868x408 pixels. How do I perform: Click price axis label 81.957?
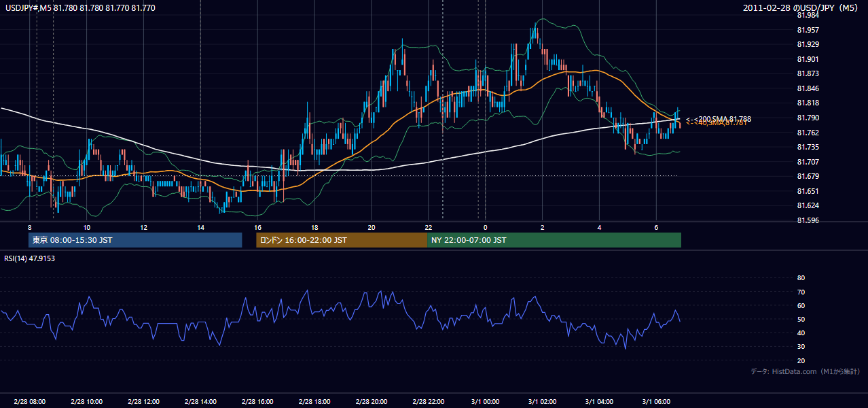click(x=808, y=30)
